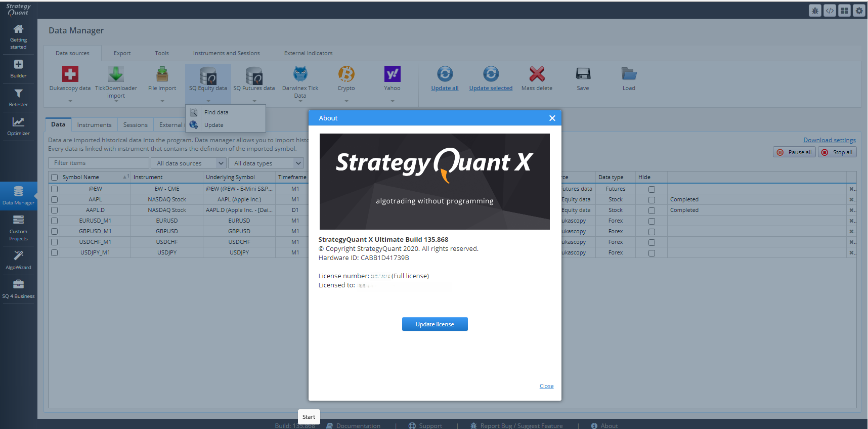The width and height of the screenshot is (868, 429).
Task: Click the Update license button
Action: 435,324
